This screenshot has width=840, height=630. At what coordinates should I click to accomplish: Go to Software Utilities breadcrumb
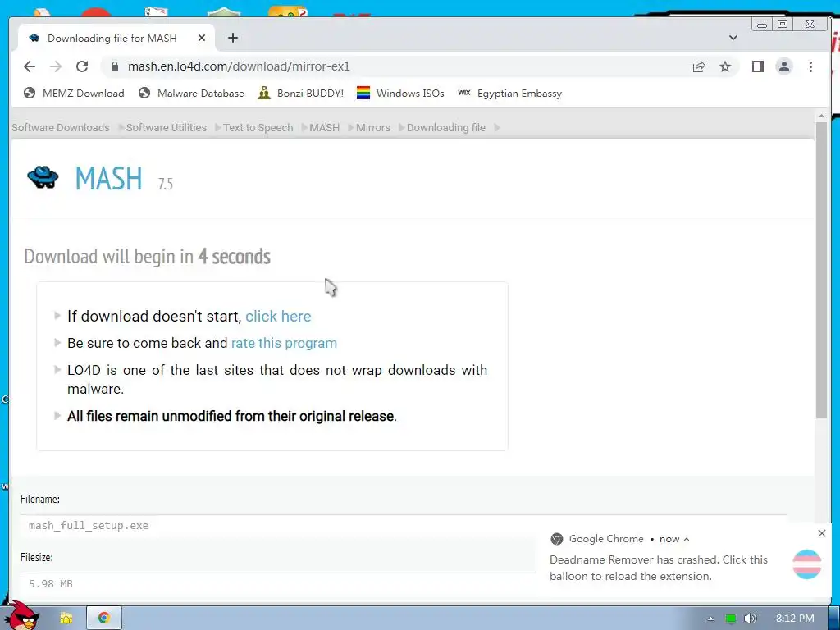pyautogui.click(x=166, y=127)
